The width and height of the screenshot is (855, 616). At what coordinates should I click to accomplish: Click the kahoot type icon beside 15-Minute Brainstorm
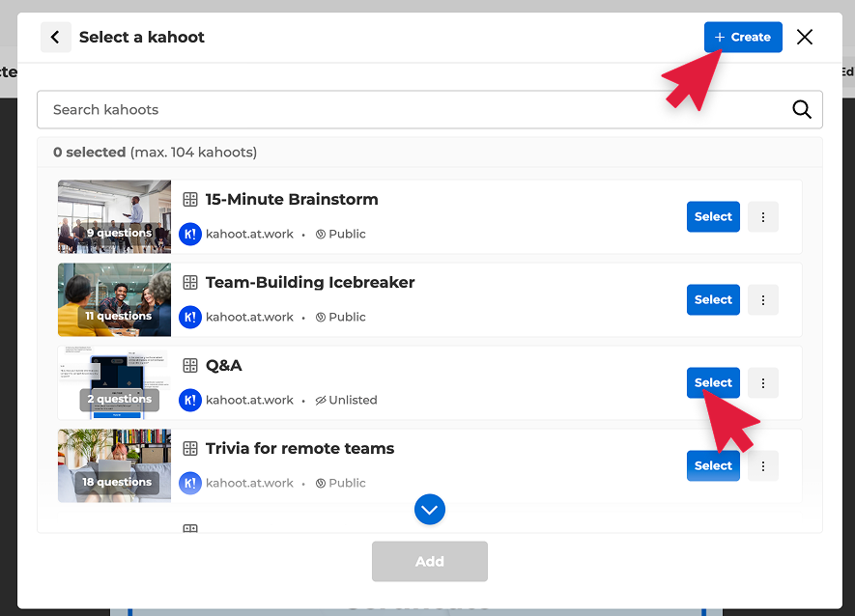[x=190, y=200]
